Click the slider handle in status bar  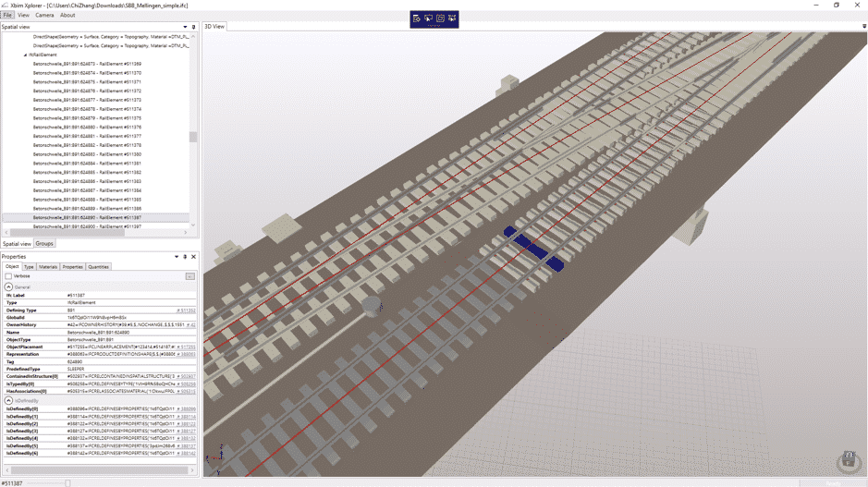pos(67,482)
